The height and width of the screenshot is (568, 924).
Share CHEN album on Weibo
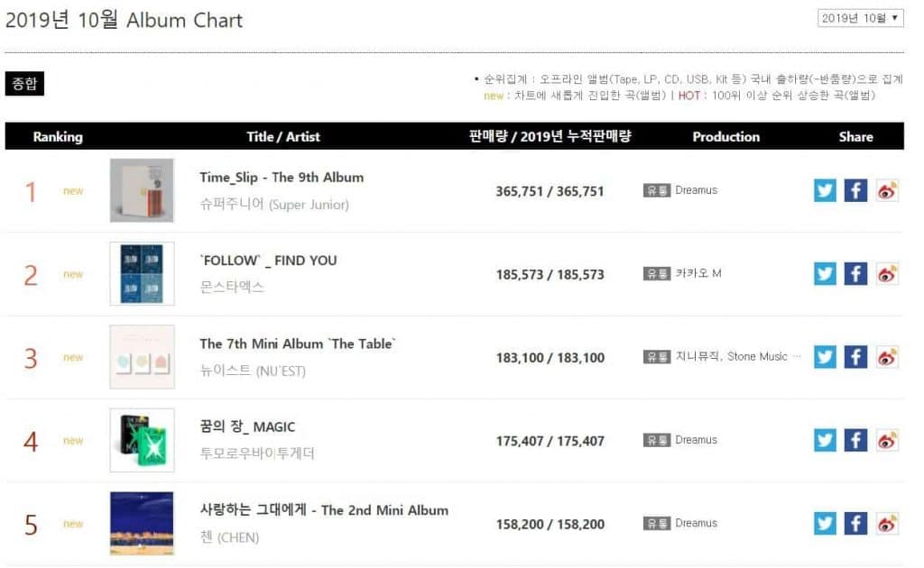coord(887,523)
